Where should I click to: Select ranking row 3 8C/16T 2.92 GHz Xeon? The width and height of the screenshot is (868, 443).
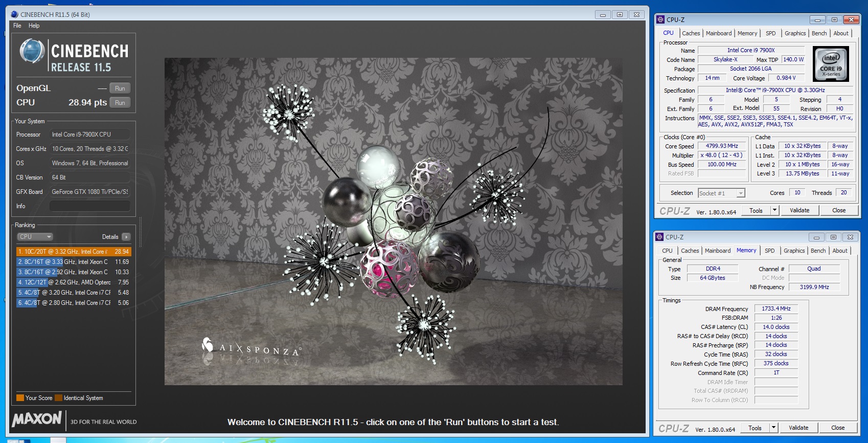tap(74, 272)
